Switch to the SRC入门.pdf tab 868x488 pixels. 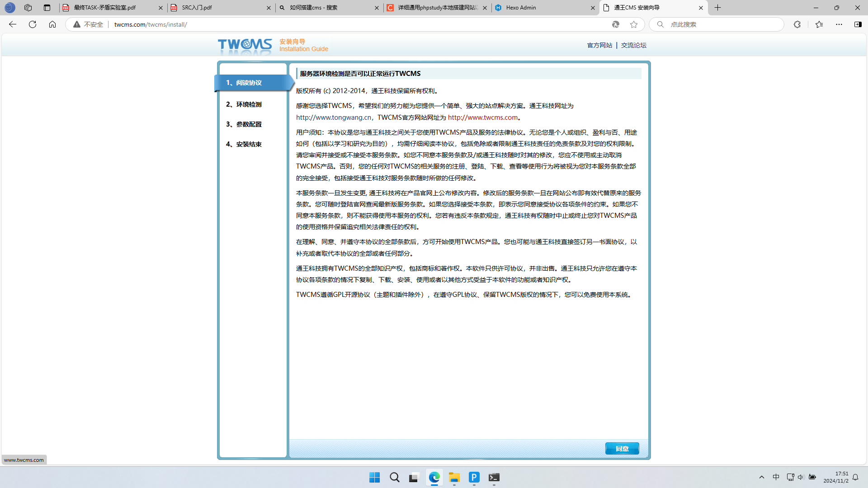[x=220, y=8]
